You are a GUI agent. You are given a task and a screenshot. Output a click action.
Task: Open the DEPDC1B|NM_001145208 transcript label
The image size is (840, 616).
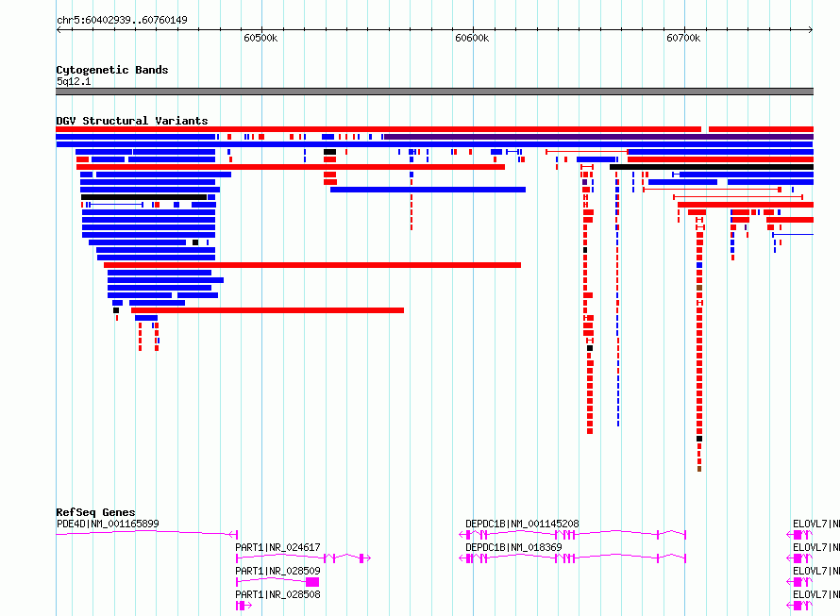(522, 524)
